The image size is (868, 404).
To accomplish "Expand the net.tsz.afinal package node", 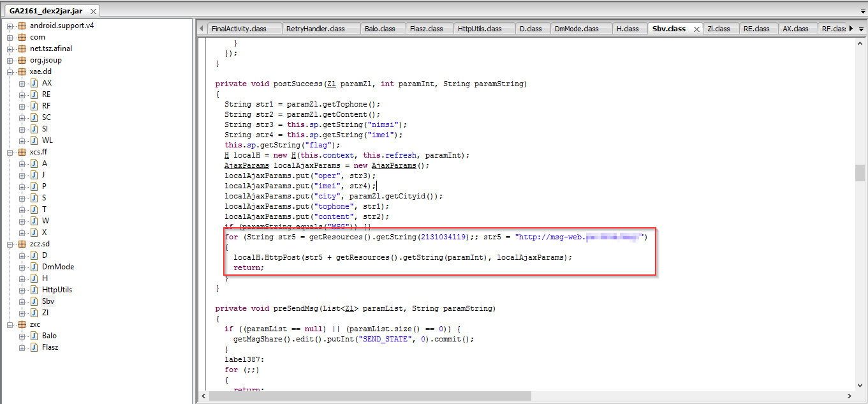I will point(10,49).
